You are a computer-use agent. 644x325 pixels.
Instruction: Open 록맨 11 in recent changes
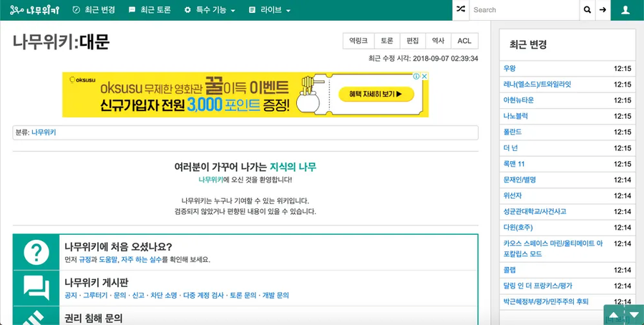[514, 164]
